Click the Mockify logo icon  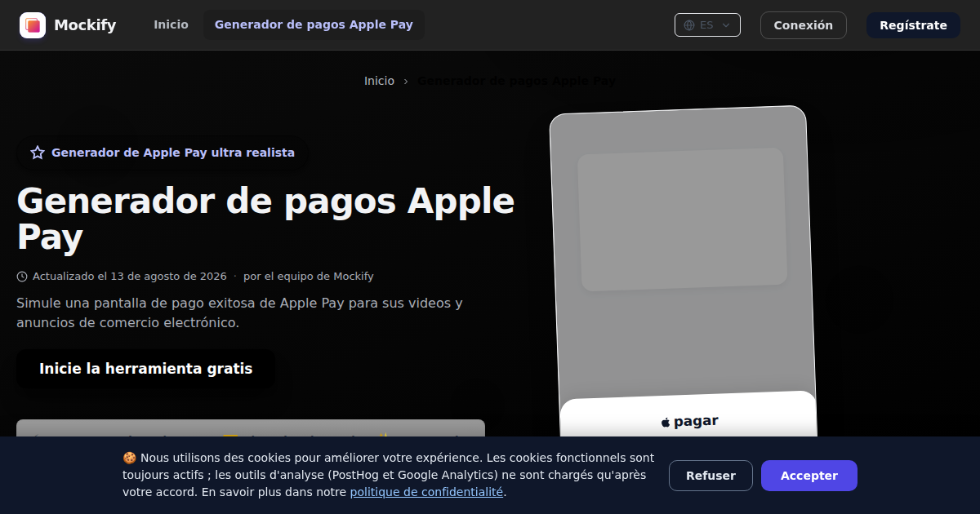click(33, 25)
